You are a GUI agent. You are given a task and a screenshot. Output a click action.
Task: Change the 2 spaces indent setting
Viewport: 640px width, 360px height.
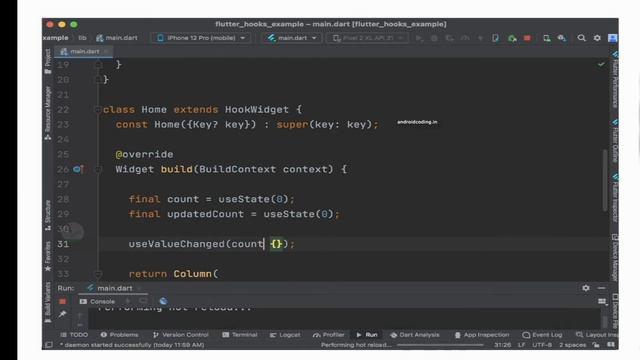pyautogui.click(x=573, y=345)
